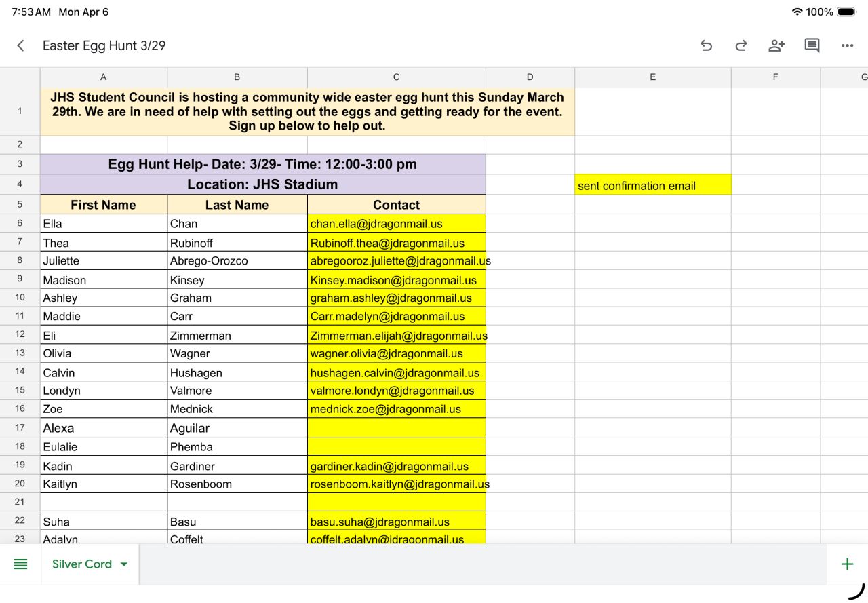
Task: Select the cell with first name Eulalie
Action: coord(104,446)
